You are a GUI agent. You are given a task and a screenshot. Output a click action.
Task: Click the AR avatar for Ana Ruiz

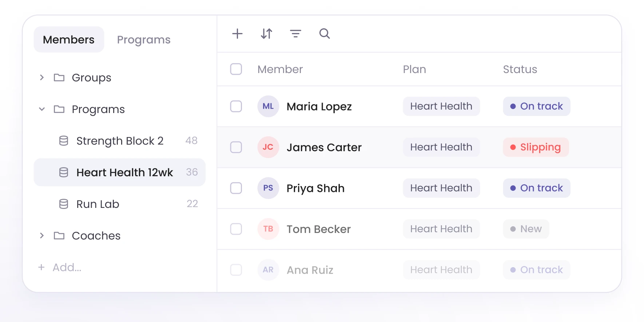tap(268, 270)
